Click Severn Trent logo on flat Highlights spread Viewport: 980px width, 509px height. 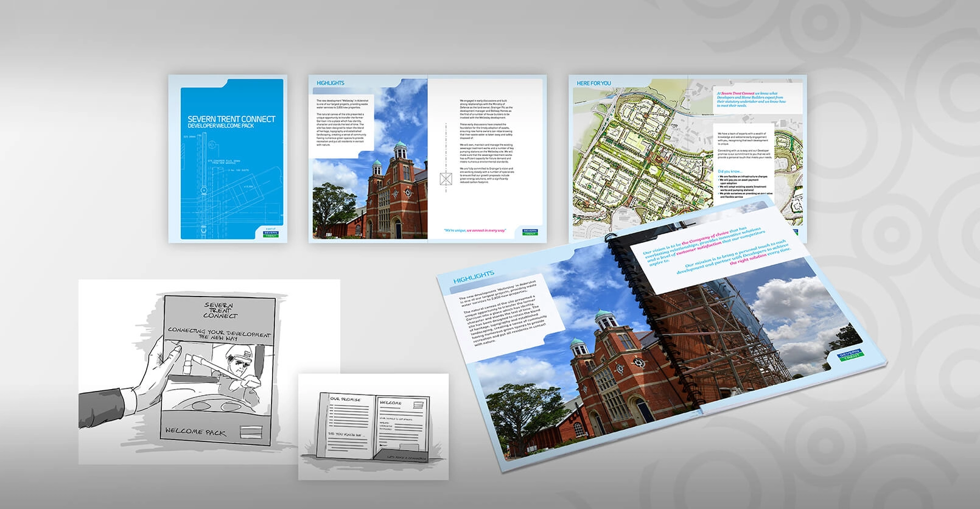point(530,232)
